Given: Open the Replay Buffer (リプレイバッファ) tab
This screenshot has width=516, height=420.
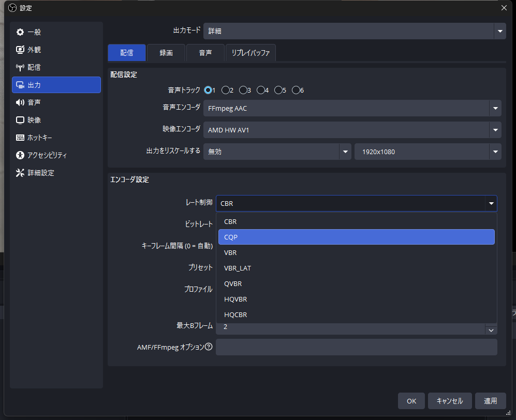Looking at the screenshot, I should tap(250, 53).
